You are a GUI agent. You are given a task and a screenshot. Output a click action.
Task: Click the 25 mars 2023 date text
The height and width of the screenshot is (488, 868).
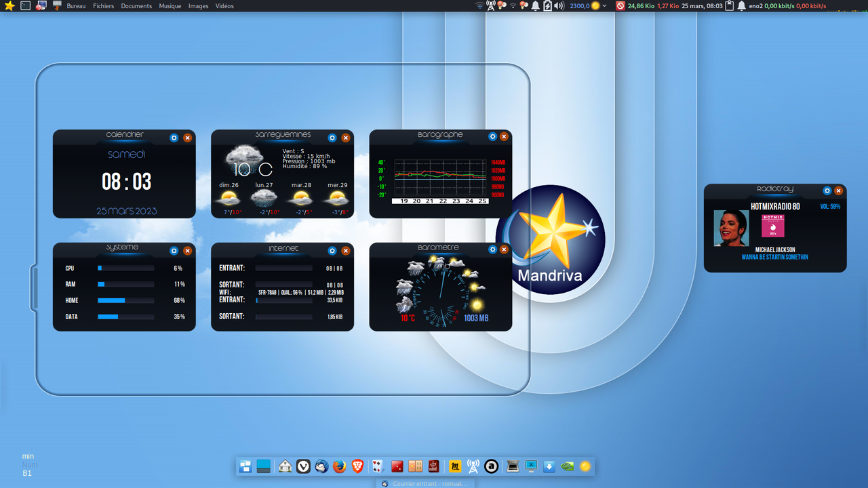[127, 211]
